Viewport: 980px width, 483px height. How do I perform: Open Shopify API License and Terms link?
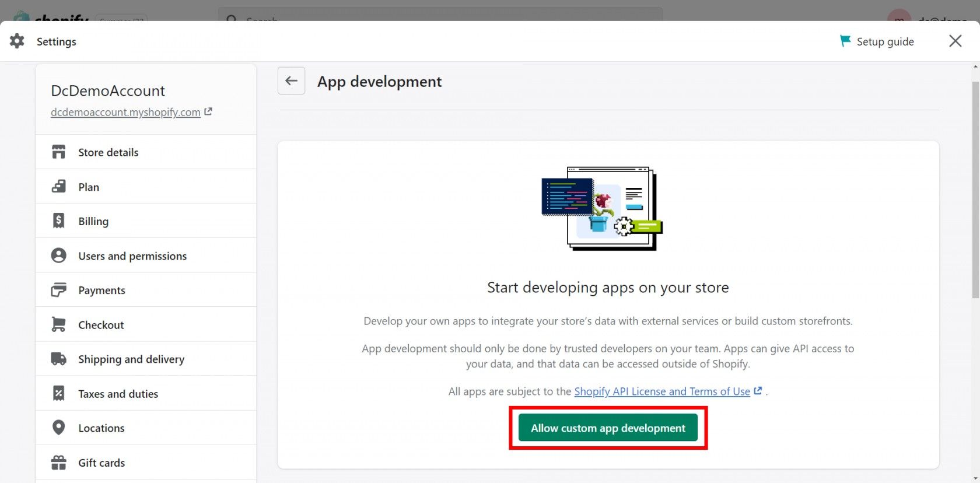tap(661, 391)
